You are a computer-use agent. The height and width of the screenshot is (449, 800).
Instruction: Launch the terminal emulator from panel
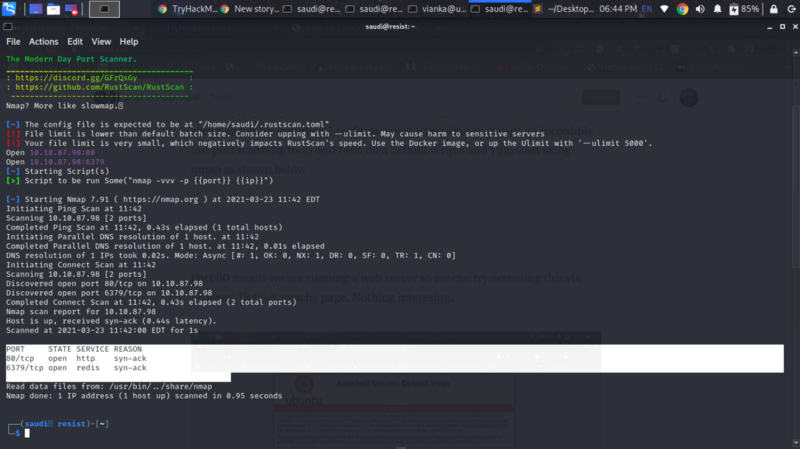[104, 9]
